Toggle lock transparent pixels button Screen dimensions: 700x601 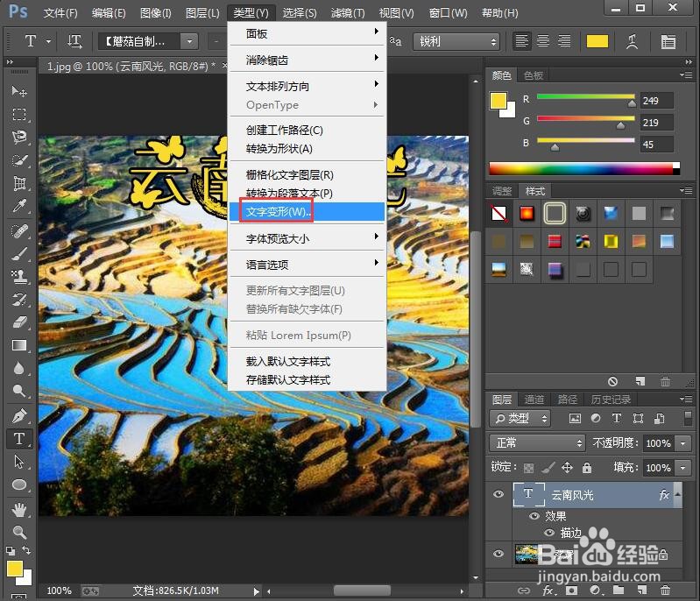point(528,468)
